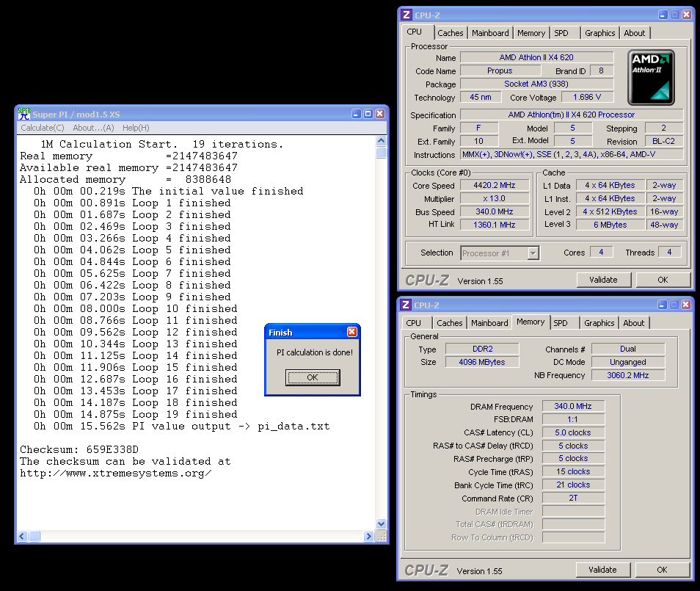Select Memory tab in lower CPU-Z window
This screenshot has height=591, width=700.
tap(531, 322)
